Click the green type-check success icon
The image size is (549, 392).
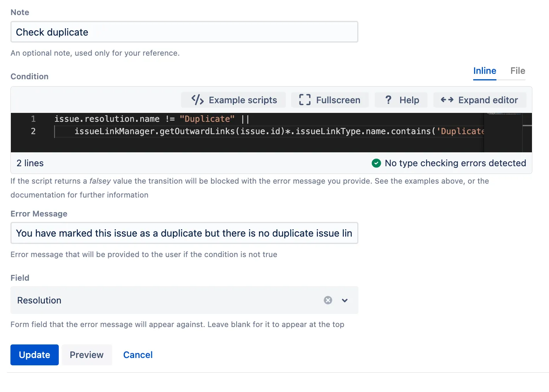[376, 163]
